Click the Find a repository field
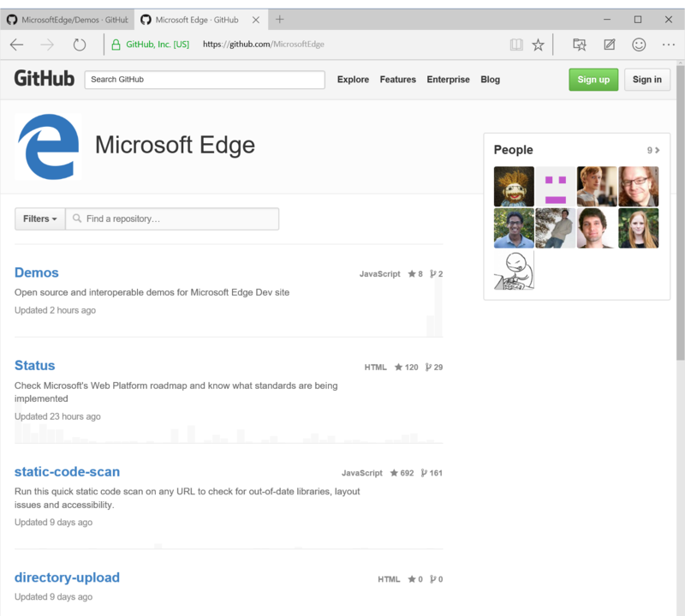This screenshot has height=616, width=685. (172, 218)
